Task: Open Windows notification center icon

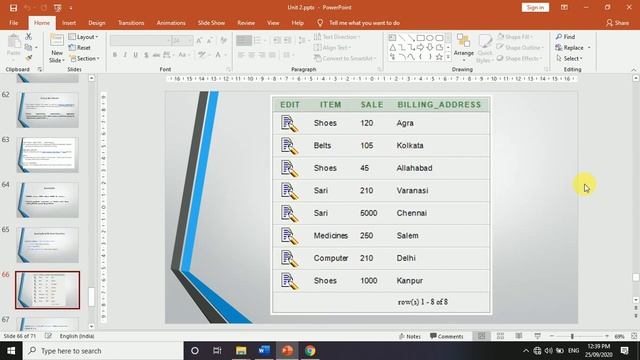Action: click(624, 351)
